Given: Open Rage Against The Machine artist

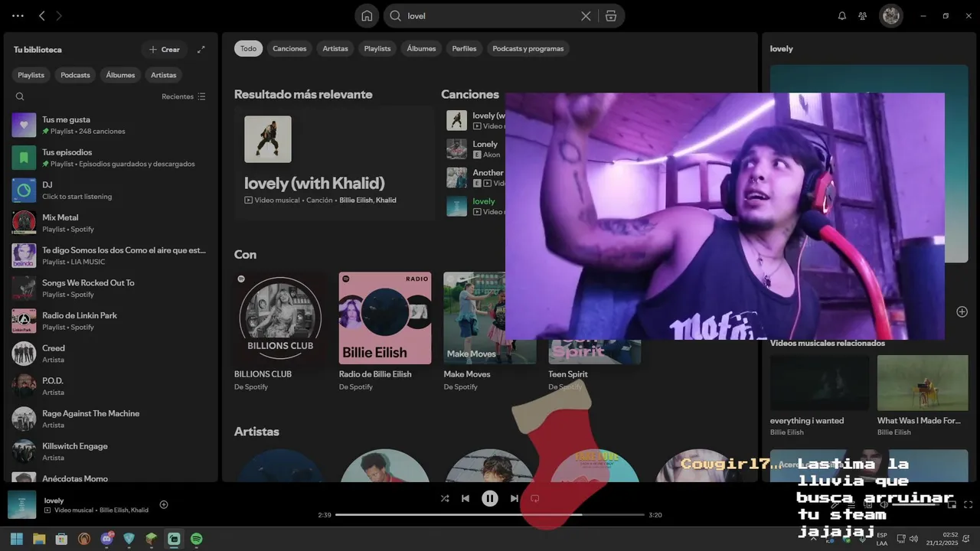Looking at the screenshot, I should pyautogui.click(x=110, y=419).
